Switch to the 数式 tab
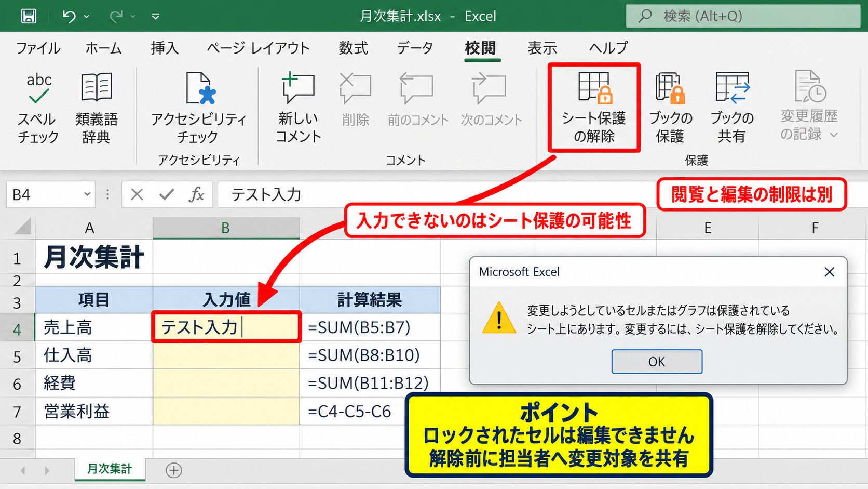Image resolution: width=868 pixels, height=489 pixels. 354,48
